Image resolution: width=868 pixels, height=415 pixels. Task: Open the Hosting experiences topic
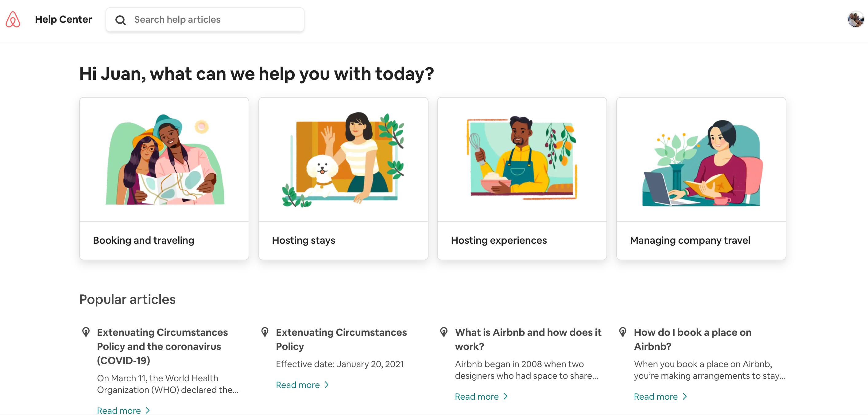click(x=521, y=179)
